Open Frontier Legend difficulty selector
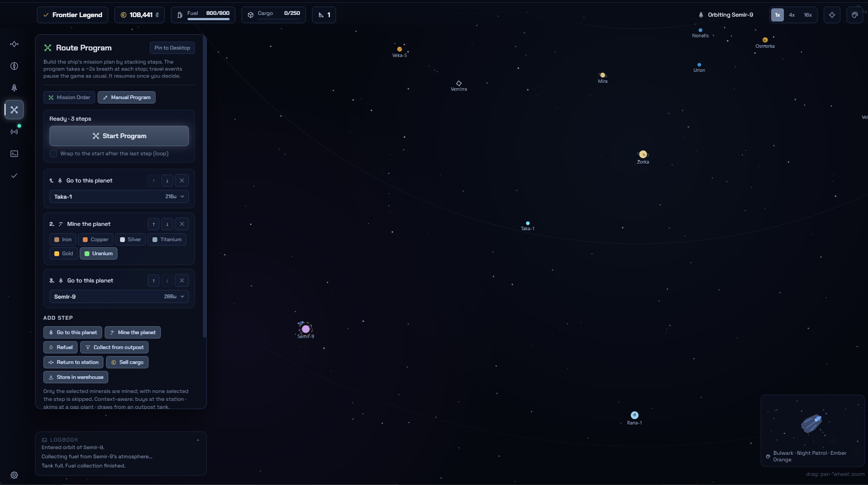 [73, 15]
